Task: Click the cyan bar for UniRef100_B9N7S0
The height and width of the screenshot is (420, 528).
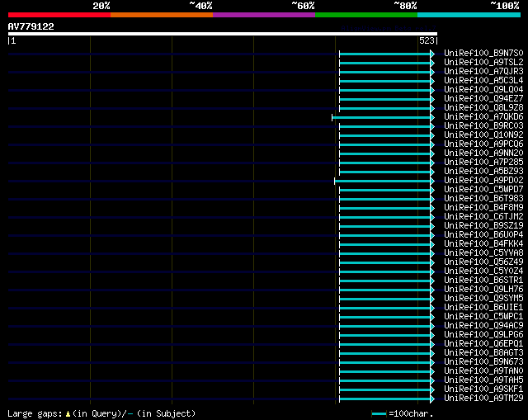Action: point(387,54)
